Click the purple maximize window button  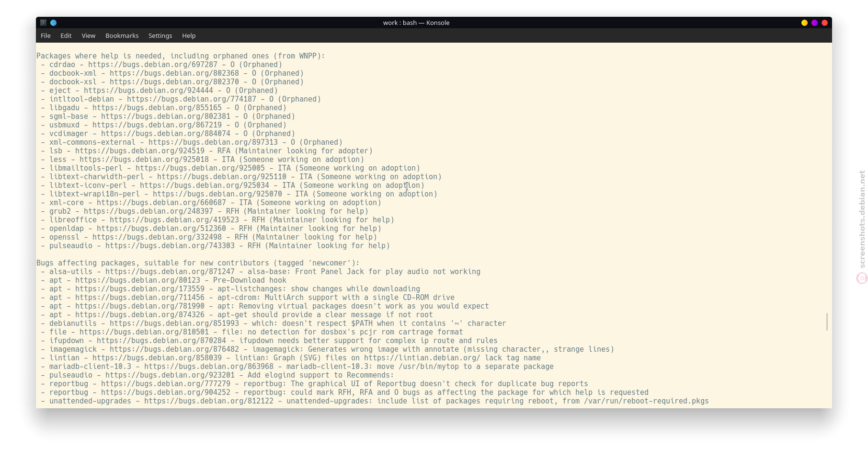(x=814, y=23)
